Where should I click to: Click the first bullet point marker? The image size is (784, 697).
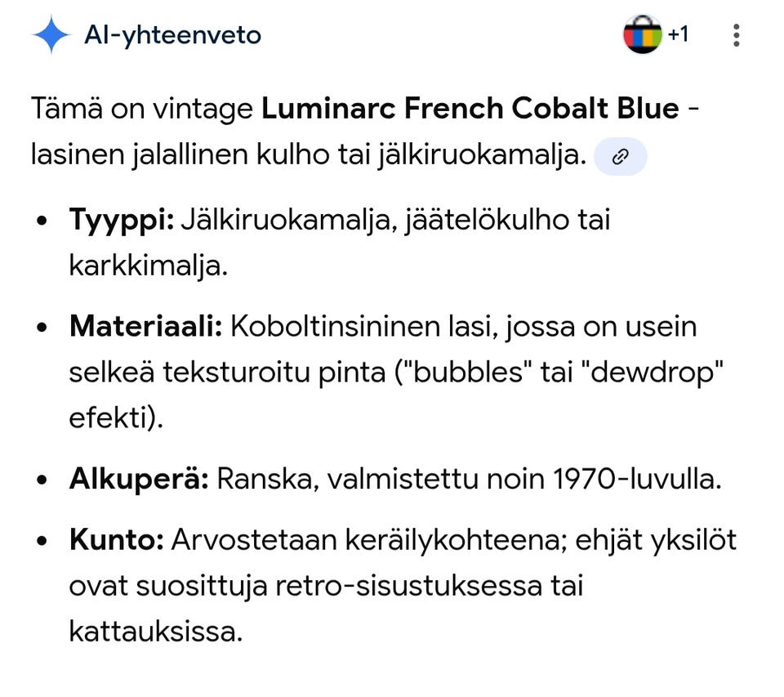tap(40, 219)
